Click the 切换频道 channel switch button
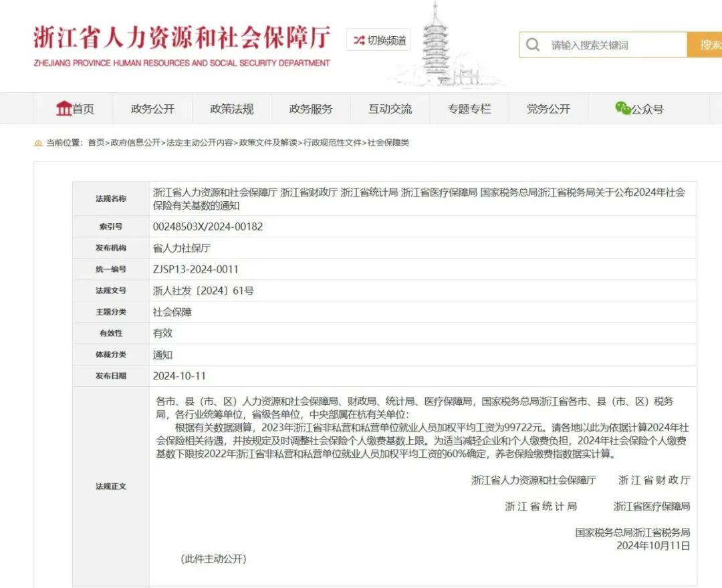Screen dimensions: 722x588 coord(378,40)
